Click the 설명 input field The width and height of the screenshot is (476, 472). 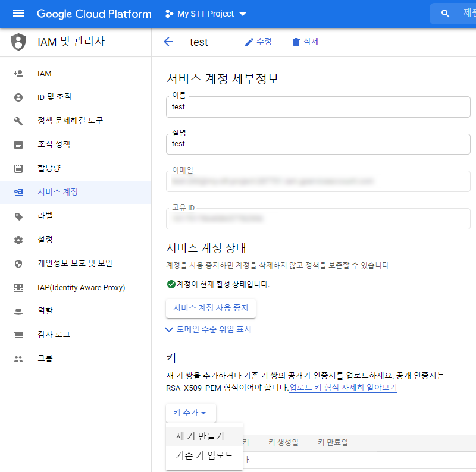318,144
